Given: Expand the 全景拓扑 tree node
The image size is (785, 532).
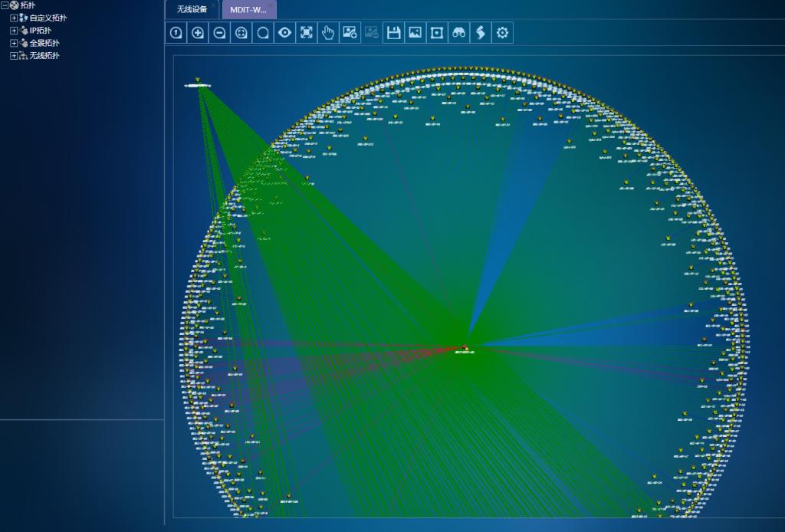Looking at the screenshot, I should point(14,44).
